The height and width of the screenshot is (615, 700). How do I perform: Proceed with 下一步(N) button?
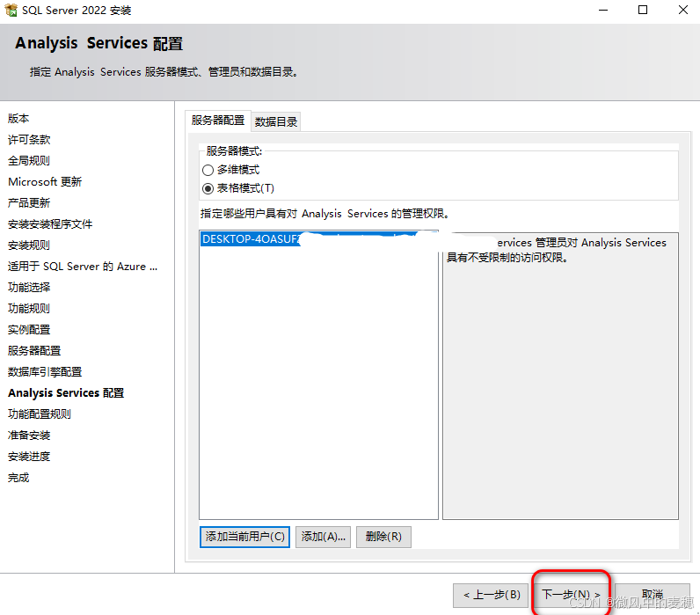pyautogui.click(x=571, y=595)
